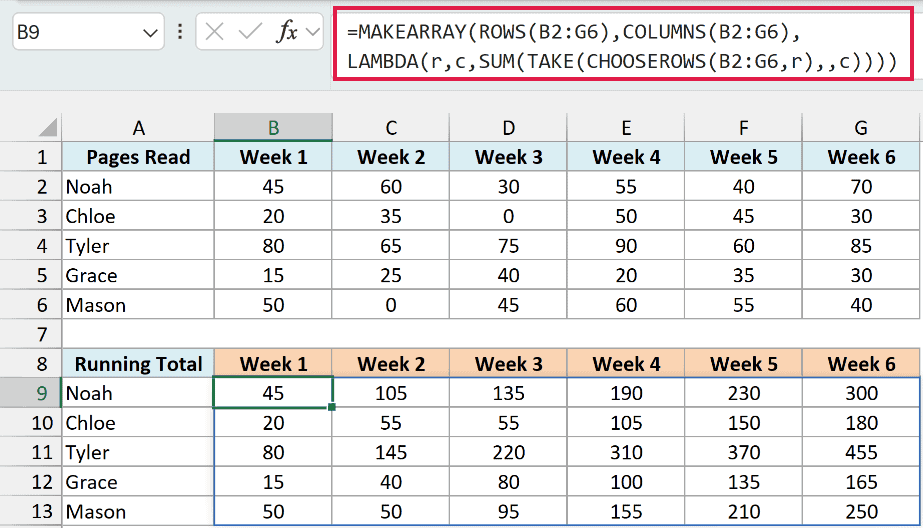Click the 'Pages Read' header cell
The image size is (923, 528).
[138, 157]
